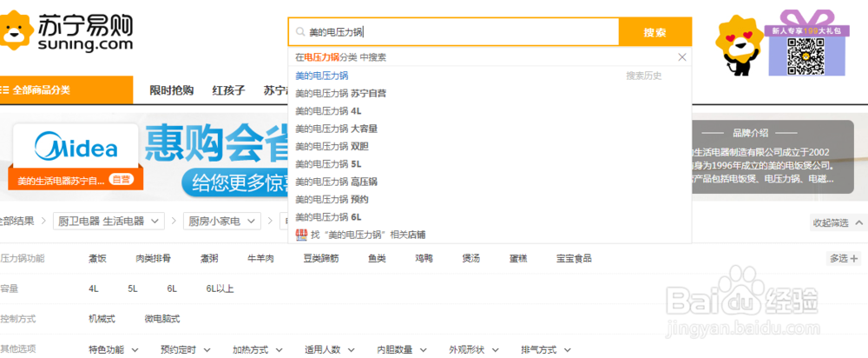
Task: Filter capacity 4L
Action: pyautogui.click(x=93, y=288)
